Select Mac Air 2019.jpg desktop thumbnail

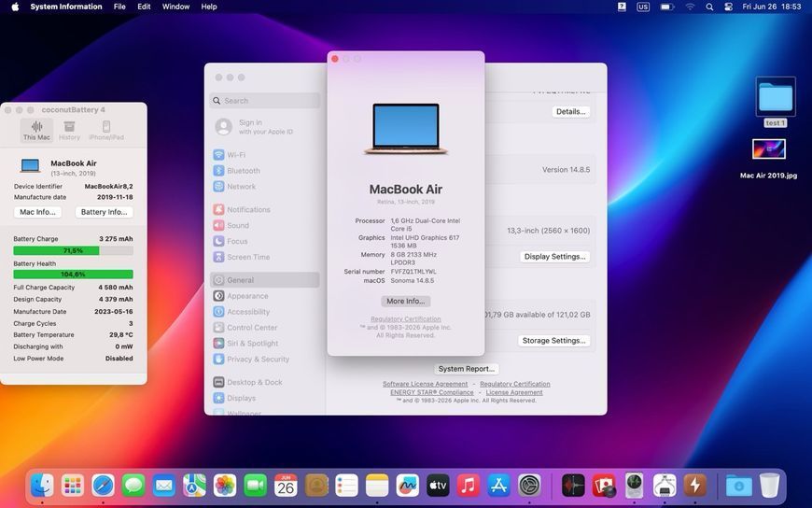[768, 149]
